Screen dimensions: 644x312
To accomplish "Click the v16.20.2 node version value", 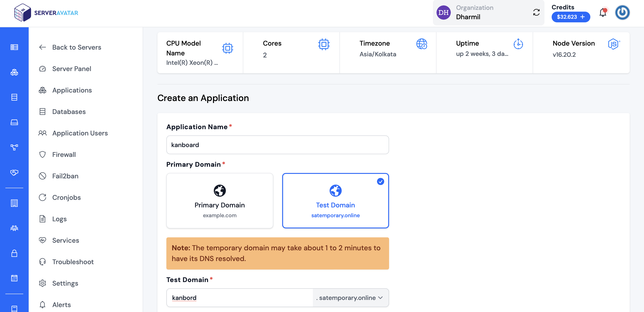I will click(x=564, y=55).
